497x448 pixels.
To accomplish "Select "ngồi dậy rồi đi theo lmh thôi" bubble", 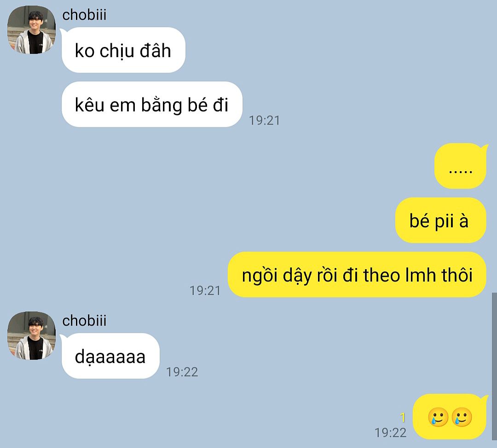I will click(x=357, y=275).
